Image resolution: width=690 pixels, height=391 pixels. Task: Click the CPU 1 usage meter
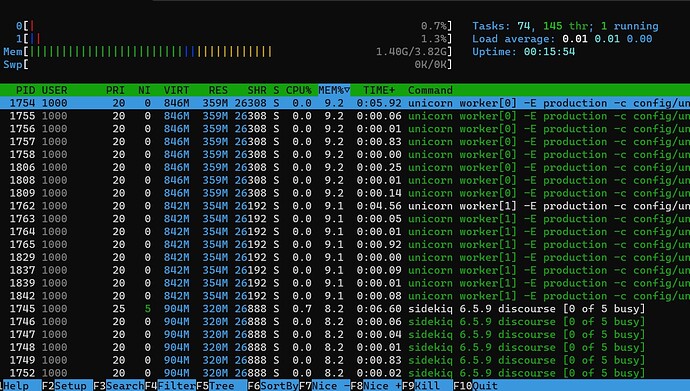pyautogui.click(x=234, y=39)
